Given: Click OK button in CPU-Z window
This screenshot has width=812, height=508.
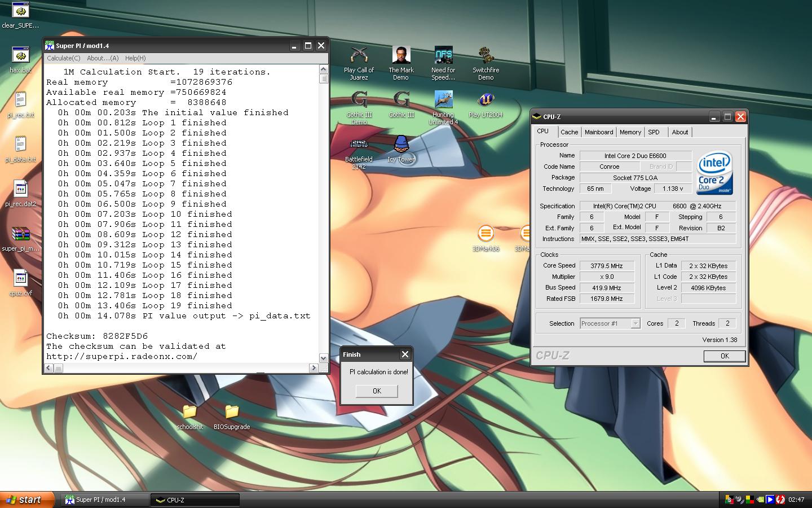Looking at the screenshot, I should pos(725,356).
